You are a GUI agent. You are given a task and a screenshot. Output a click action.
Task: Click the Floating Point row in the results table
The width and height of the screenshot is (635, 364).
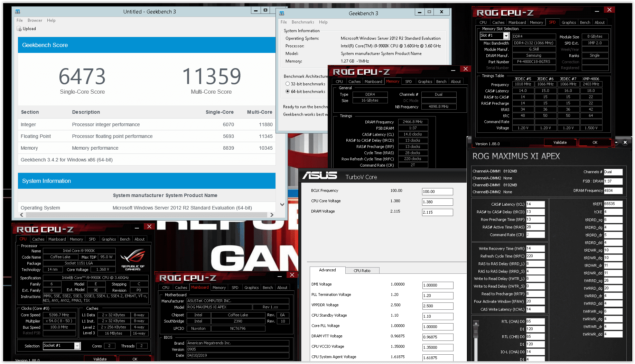(x=147, y=136)
